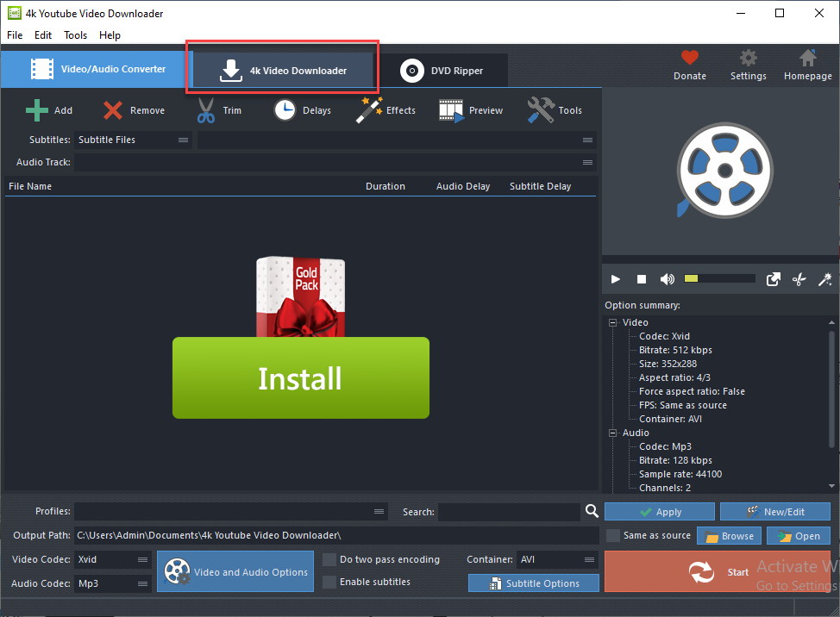840x617 pixels.
Task: Enable the Do two pass encoding checkbox
Action: pos(329,559)
